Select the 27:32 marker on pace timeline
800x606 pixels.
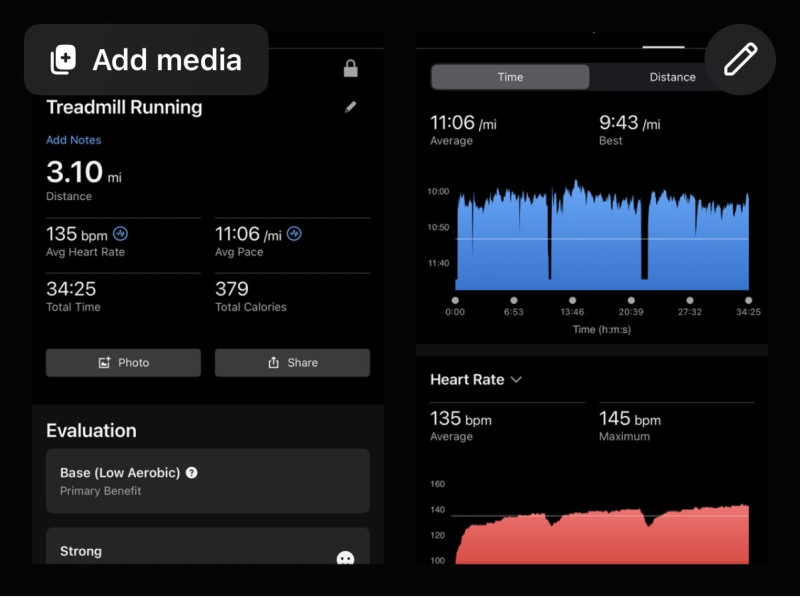coord(689,300)
